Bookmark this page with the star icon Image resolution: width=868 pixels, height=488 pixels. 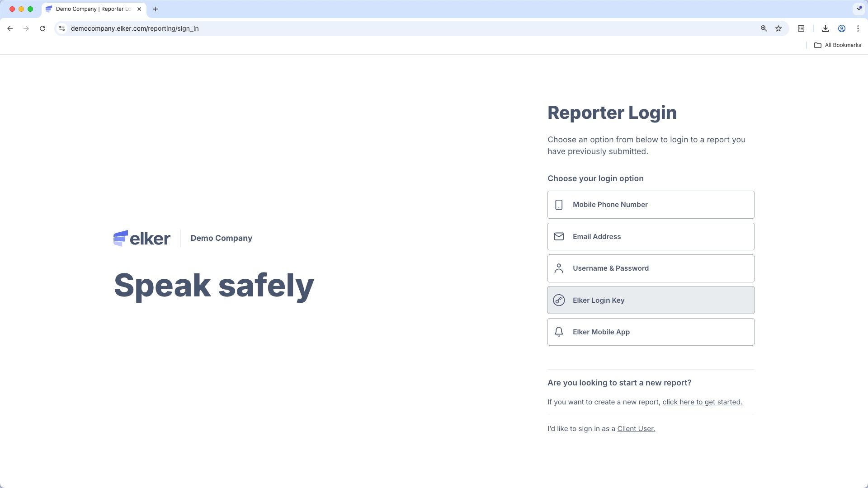tap(778, 28)
